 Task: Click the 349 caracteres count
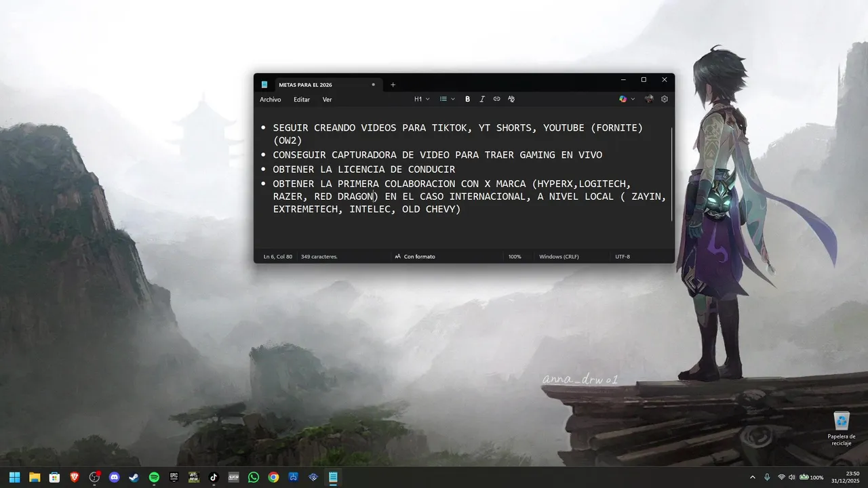[x=319, y=257]
